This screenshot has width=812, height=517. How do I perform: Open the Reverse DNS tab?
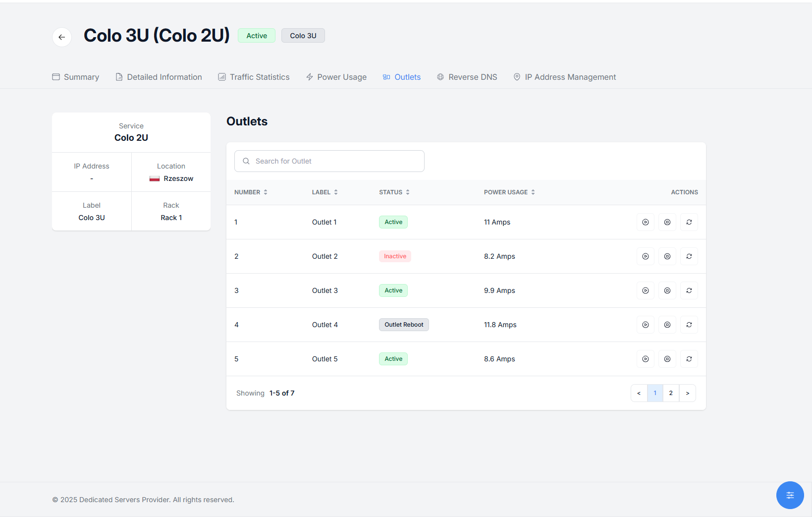point(467,77)
